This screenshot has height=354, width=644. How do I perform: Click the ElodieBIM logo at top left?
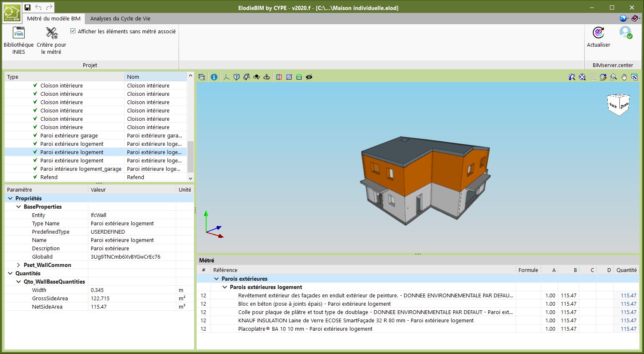pyautogui.click(x=12, y=13)
